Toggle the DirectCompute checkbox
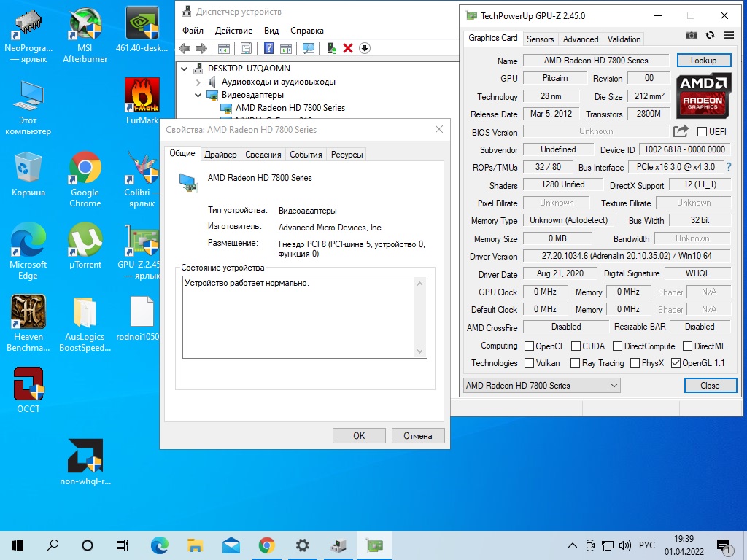Screen dimensions: 747x560 617,346
